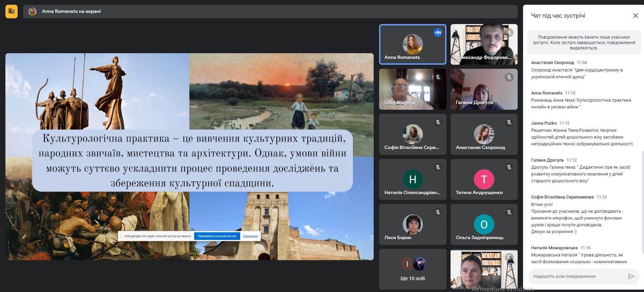Click teal O avatar of Ольга Задніпрянець

click(x=484, y=224)
